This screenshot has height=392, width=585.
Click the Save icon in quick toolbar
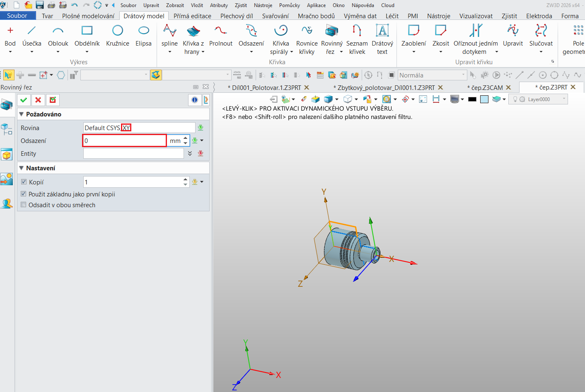click(40, 5)
